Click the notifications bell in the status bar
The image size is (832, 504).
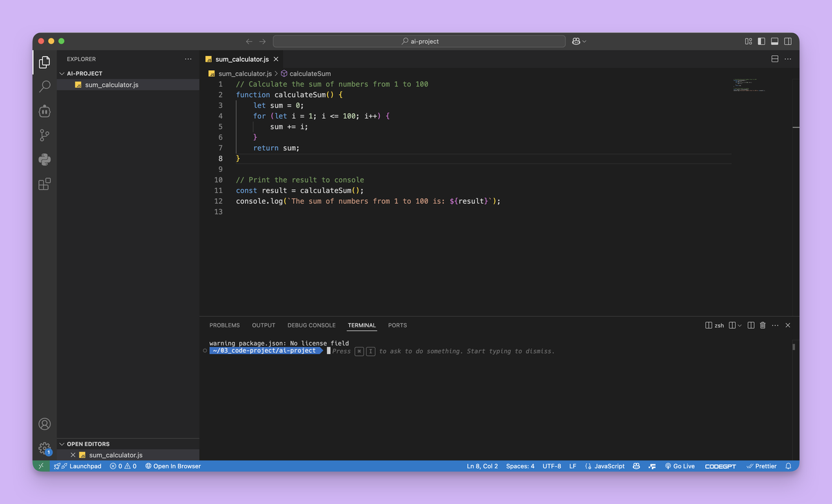pos(787,466)
